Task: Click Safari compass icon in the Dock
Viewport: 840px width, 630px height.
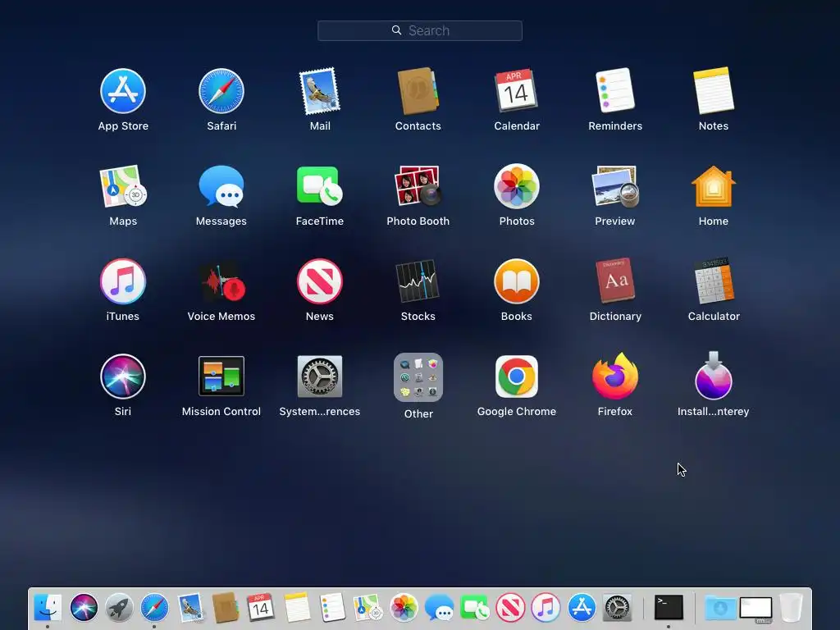Action: coord(154,608)
